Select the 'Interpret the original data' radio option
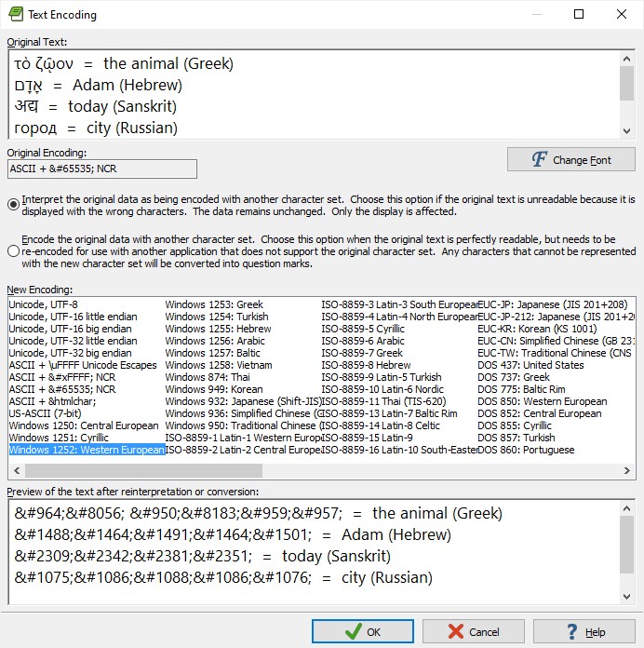The image size is (644, 648). [x=13, y=205]
